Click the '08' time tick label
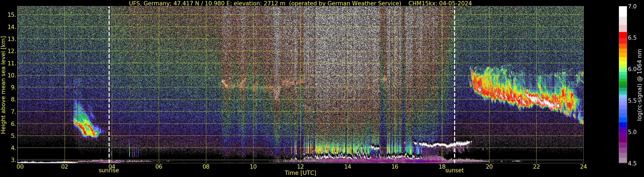 [x=206, y=167]
